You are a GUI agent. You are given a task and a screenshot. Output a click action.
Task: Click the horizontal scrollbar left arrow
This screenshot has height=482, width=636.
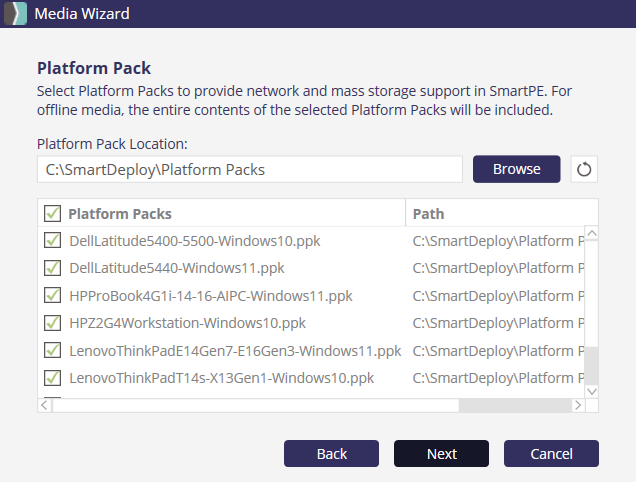click(45, 405)
